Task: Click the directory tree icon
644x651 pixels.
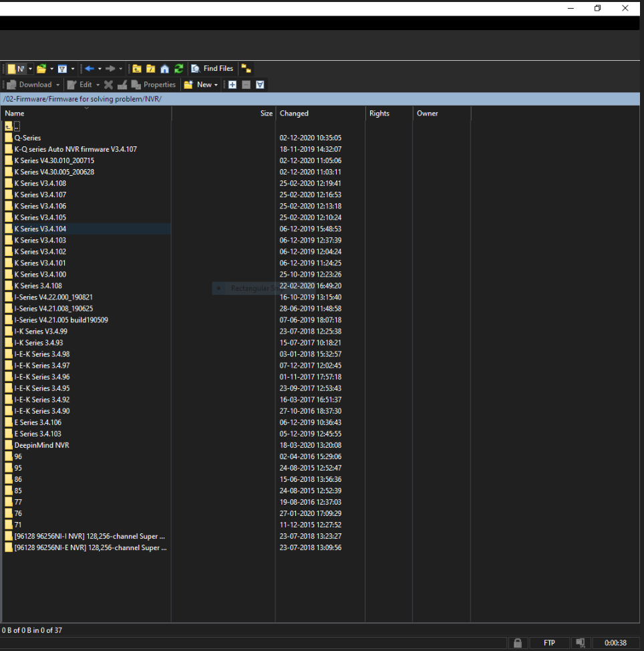Action: [247, 69]
